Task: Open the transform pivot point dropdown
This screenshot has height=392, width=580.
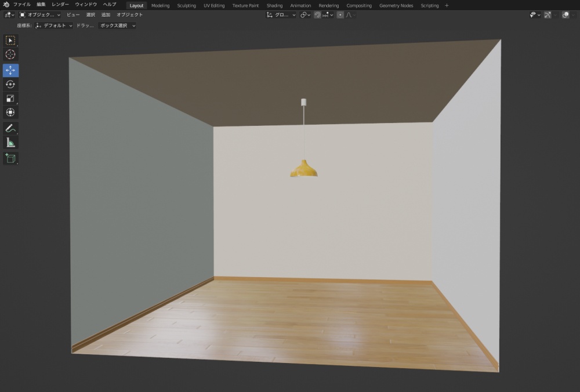Action: point(306,15)
